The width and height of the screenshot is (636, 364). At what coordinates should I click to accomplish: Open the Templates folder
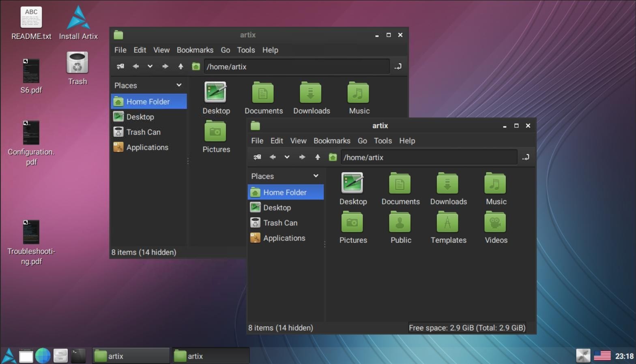pos(448,227)
